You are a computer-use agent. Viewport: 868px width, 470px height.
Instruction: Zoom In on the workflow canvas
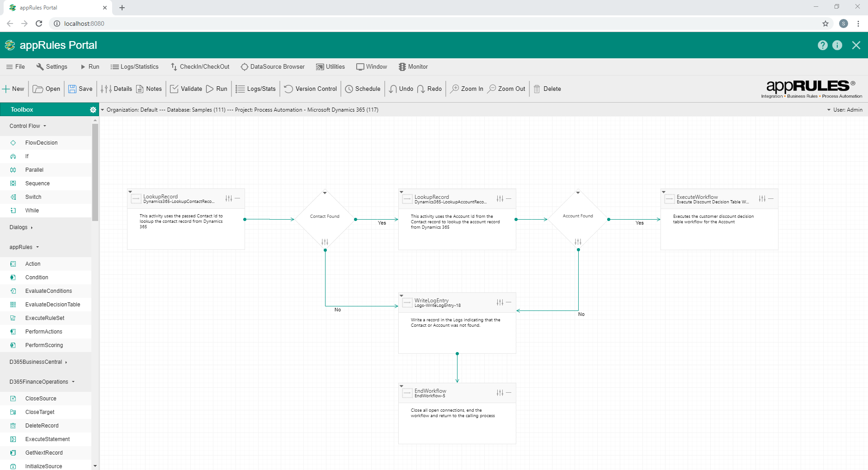[x=467, y=89]
